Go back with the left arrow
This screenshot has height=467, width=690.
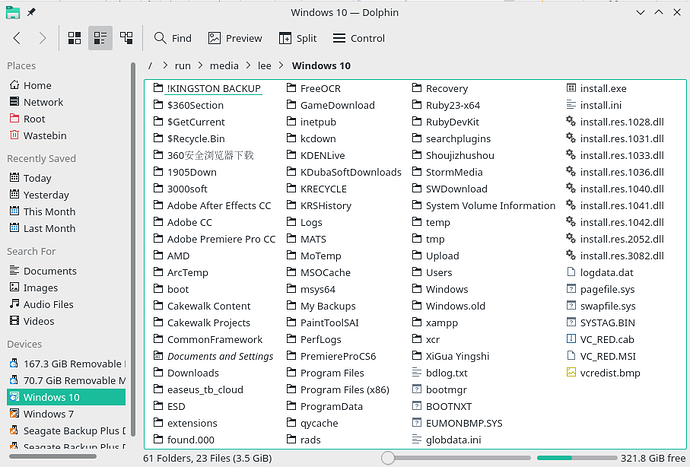17,38
